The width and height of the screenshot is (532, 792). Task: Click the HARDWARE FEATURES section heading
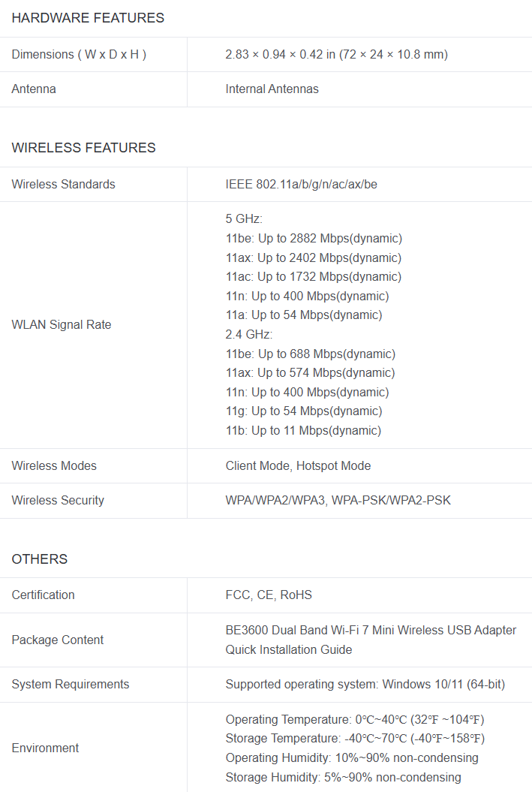click(88, 18)
